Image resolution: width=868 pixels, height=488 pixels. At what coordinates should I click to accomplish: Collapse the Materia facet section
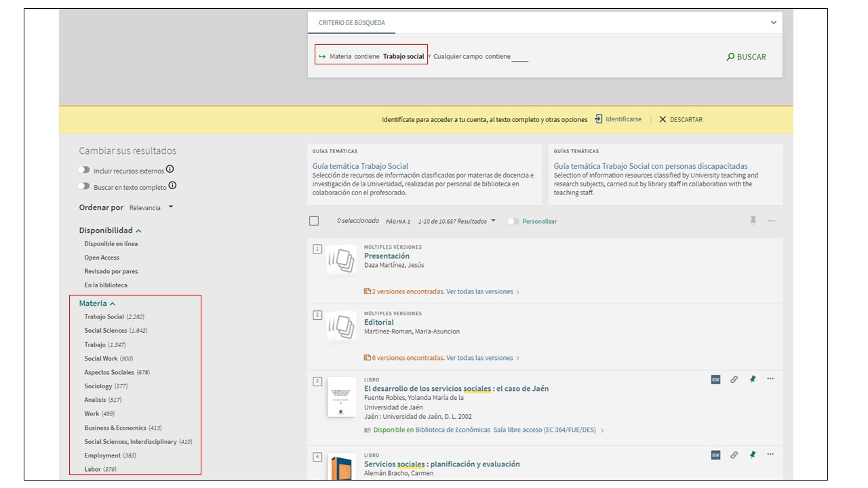113,304
